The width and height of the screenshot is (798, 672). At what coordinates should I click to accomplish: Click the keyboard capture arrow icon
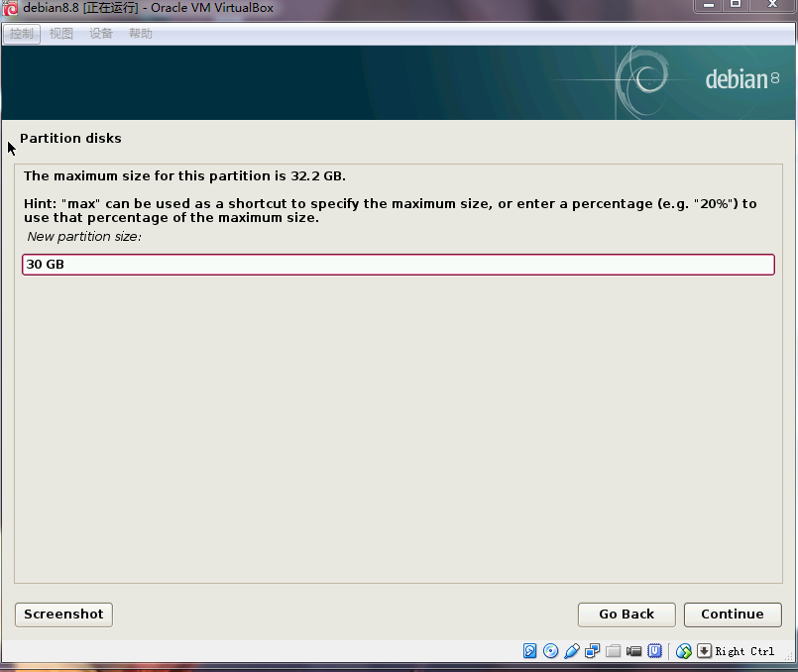pos(704,651)
